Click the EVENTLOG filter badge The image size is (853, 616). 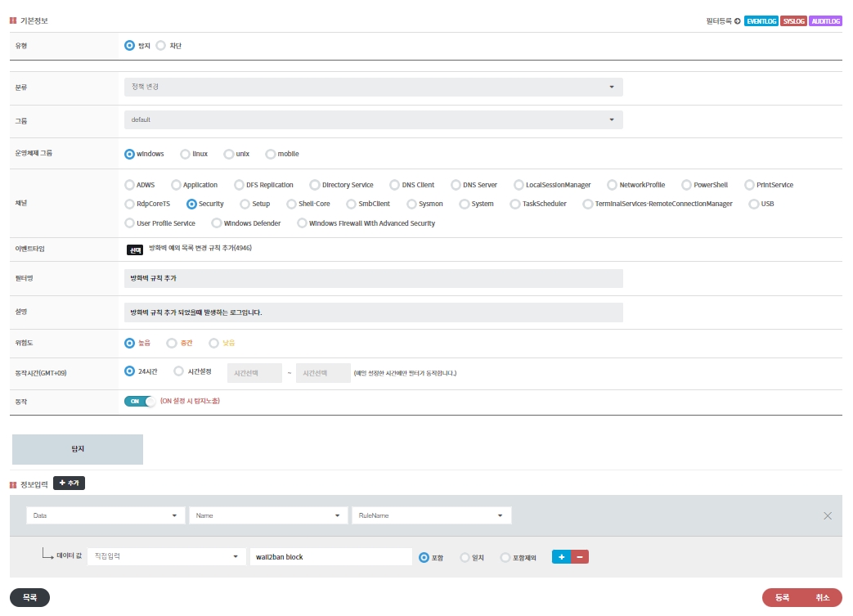pos(761,21)
